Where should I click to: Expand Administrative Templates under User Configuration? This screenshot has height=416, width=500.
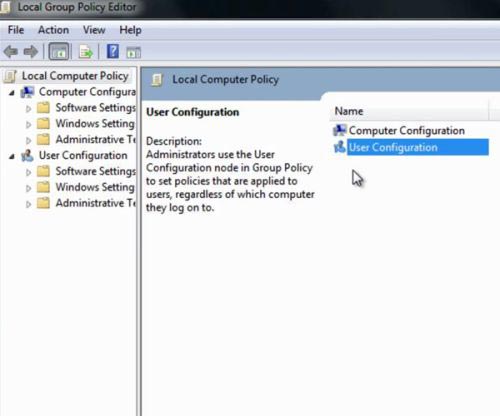pos(28,204)
